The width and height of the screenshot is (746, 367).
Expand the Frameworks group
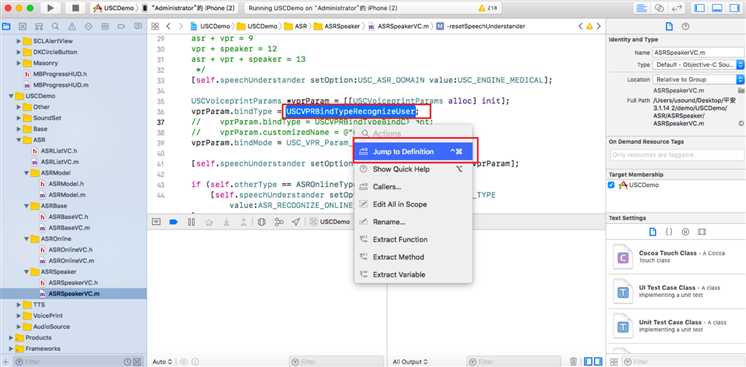[x=11, y=348]
